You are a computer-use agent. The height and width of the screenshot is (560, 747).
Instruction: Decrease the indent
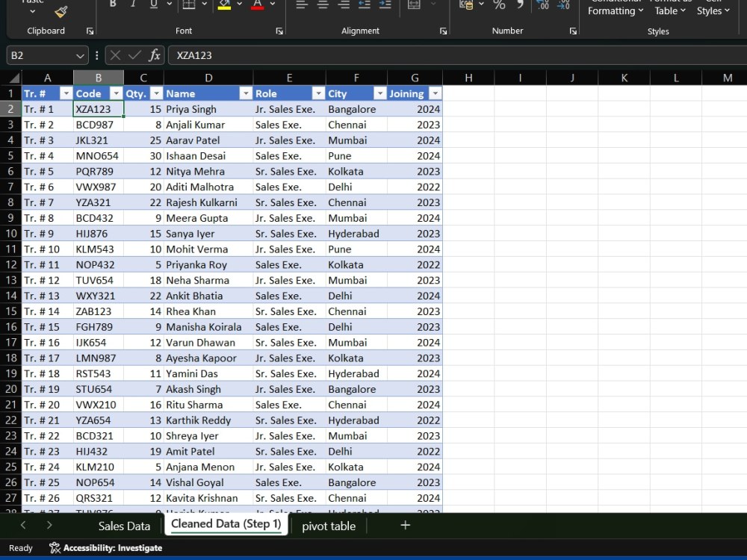pyautogui.click(x=365, y=4)
